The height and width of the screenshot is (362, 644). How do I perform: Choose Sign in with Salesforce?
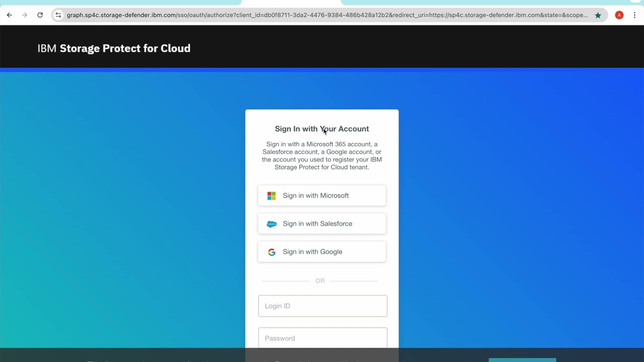click(322, 224)
